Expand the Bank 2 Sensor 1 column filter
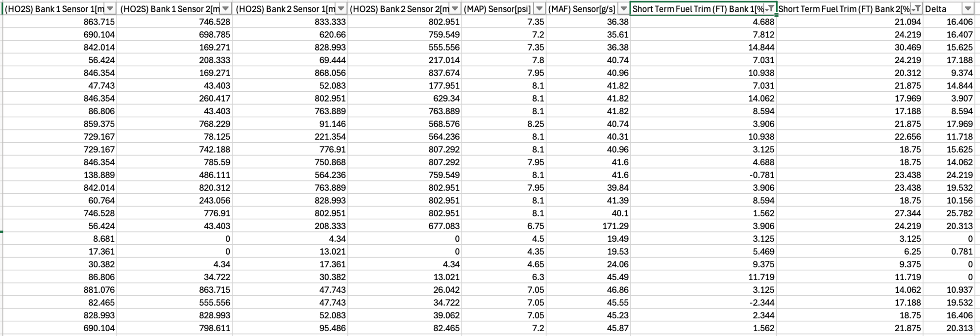 [x=341, y=9]
